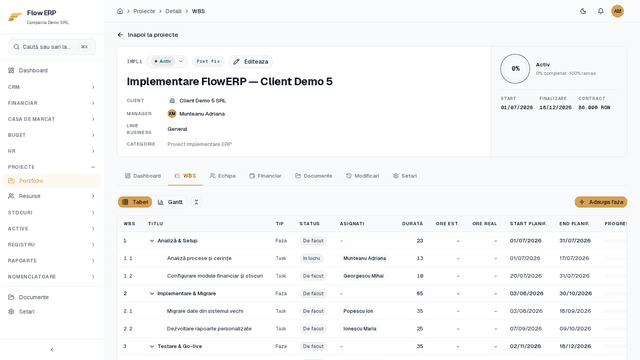This screenshot has width=640, height=360.
Task: Expand the RAPOARTE sidebar section
Action: (x=52, y=260)
